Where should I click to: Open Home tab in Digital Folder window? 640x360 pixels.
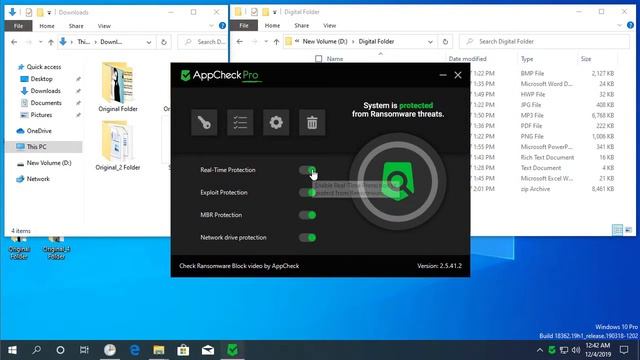click(x=272, y=25)
